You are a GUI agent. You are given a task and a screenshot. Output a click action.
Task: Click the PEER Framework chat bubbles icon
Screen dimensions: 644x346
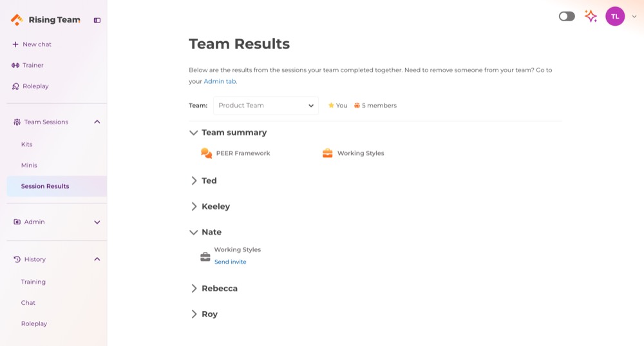[x=206, y=153]
